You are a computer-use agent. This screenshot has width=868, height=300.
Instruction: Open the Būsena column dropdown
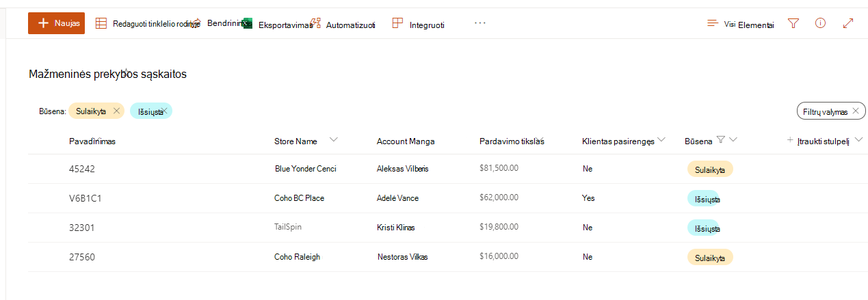733,140
